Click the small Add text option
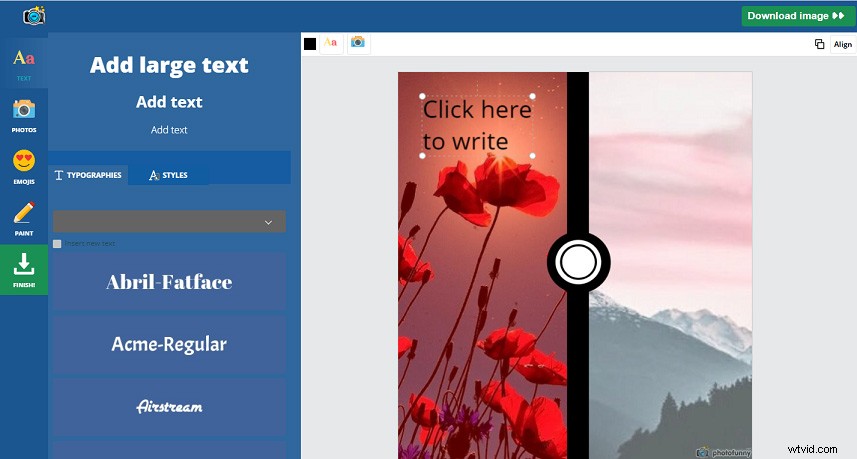 click(169, 130)
